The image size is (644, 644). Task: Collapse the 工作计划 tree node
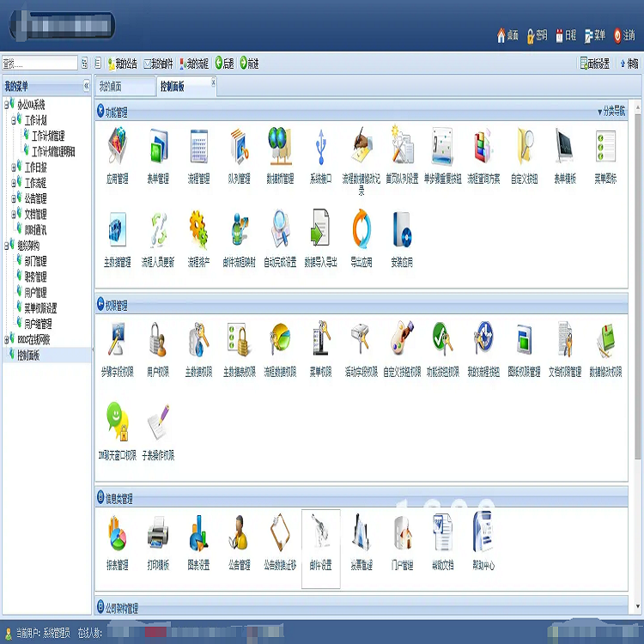(x=14, y=121)
